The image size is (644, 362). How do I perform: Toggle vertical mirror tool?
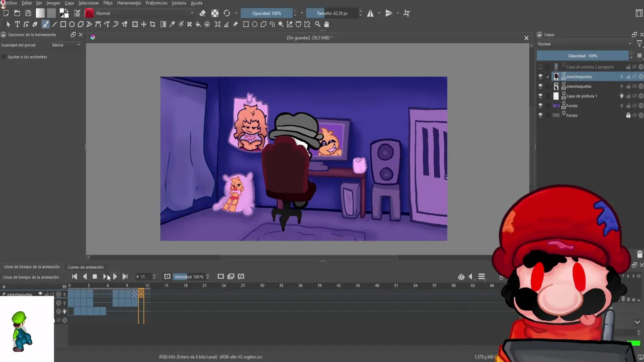[388, 13]
